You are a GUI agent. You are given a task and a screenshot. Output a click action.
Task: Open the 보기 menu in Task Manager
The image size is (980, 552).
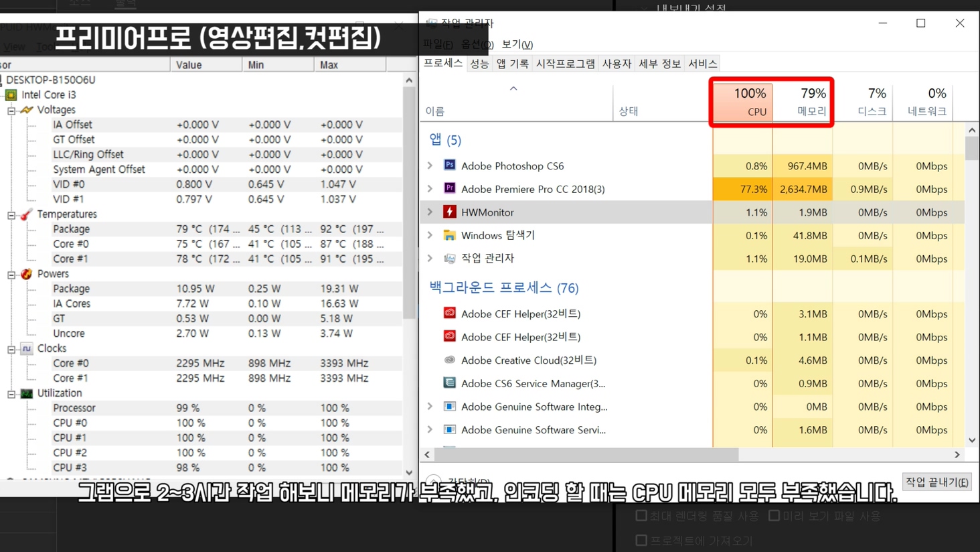(x=517, y=44)
